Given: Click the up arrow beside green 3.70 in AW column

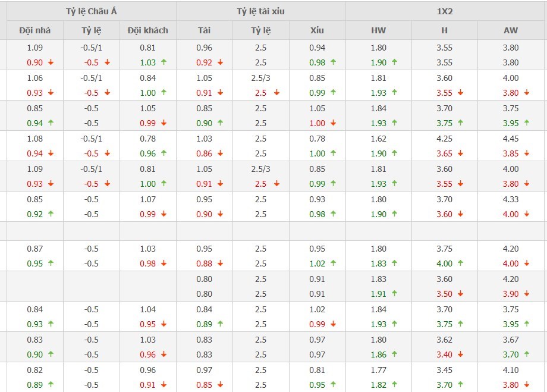Looking at the screenshot, I should [x=527, y=355].
